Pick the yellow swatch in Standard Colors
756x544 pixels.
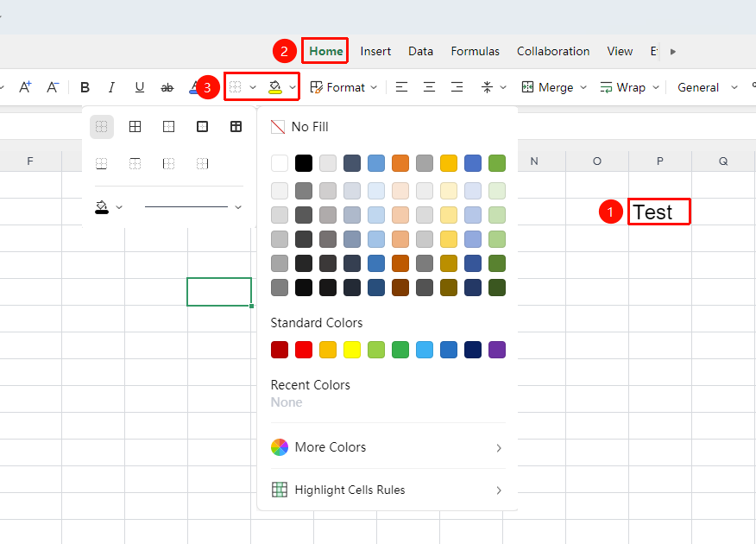(352, 350)
